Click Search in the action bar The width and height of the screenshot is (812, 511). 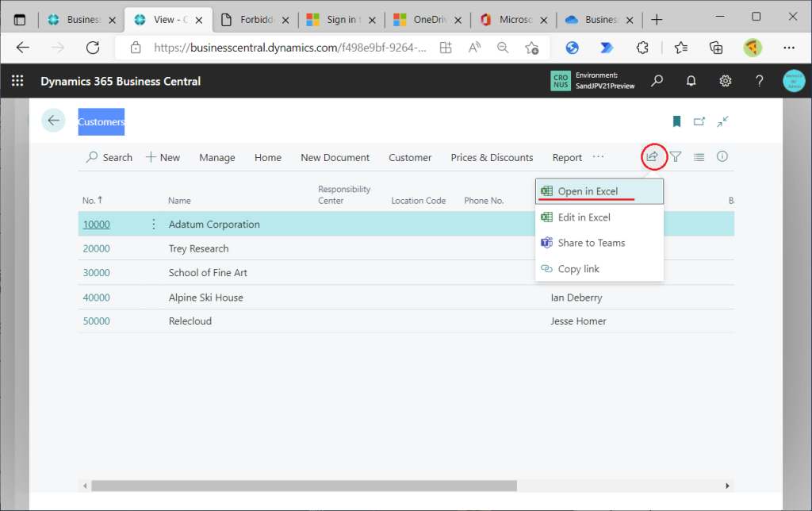[x=109, y=157]
